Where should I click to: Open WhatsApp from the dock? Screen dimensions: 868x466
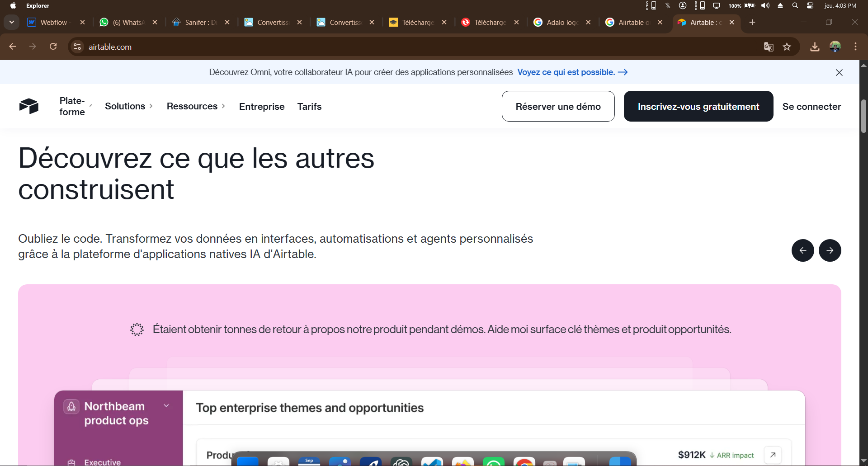pos(494,462)
